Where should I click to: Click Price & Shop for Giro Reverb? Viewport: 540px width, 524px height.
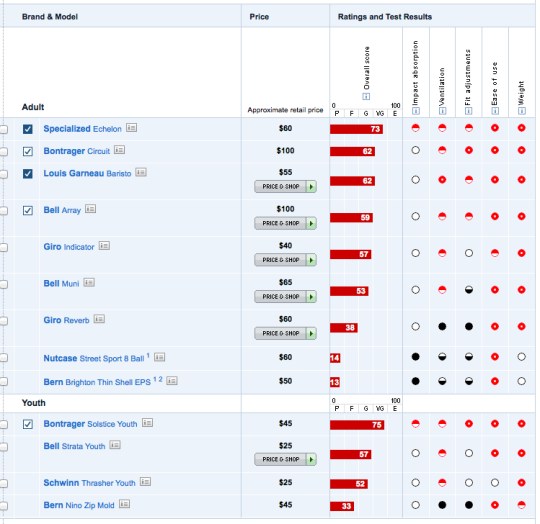pos(285,333)
